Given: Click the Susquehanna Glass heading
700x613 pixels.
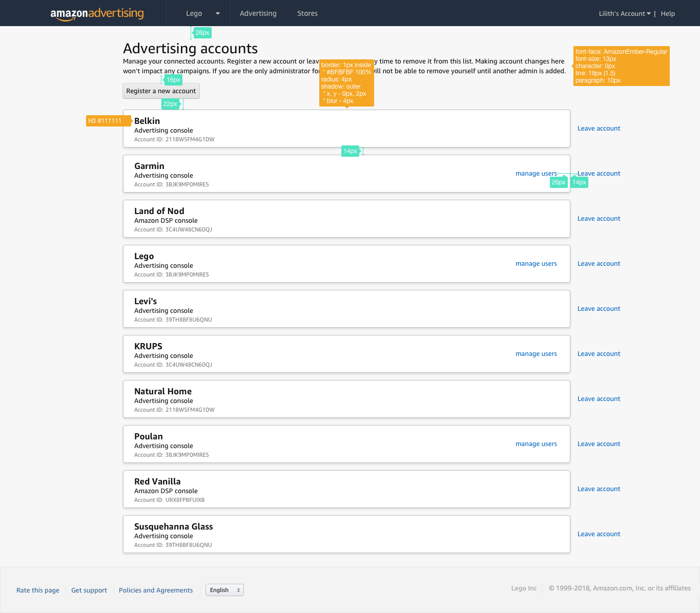Looking at the screenshot, I should tap(174, 526).
